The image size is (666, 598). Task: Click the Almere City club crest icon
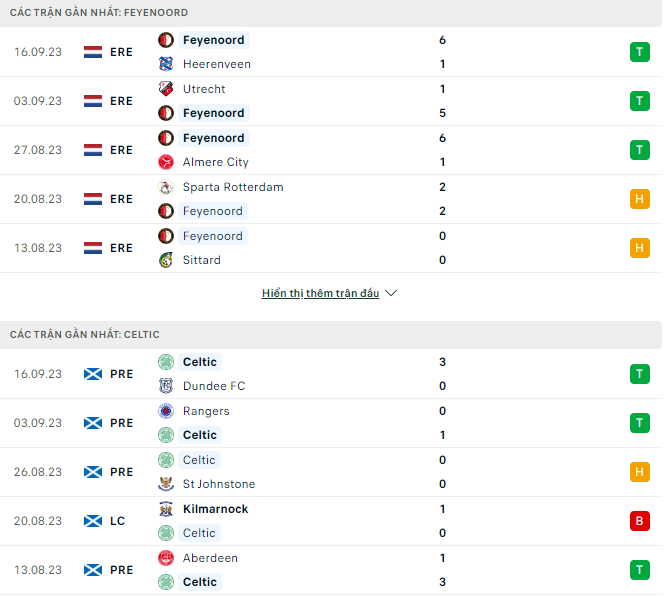tap(166, 162)
